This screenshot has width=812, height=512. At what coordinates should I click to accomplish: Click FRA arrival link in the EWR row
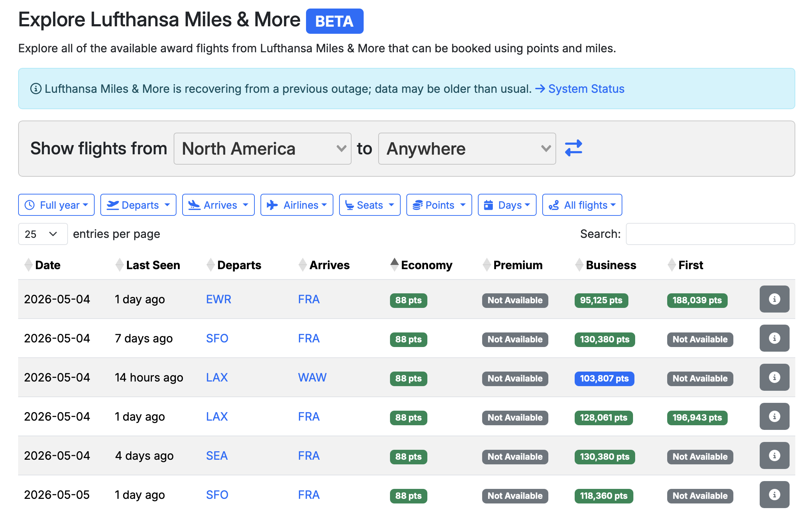point(309,299)
